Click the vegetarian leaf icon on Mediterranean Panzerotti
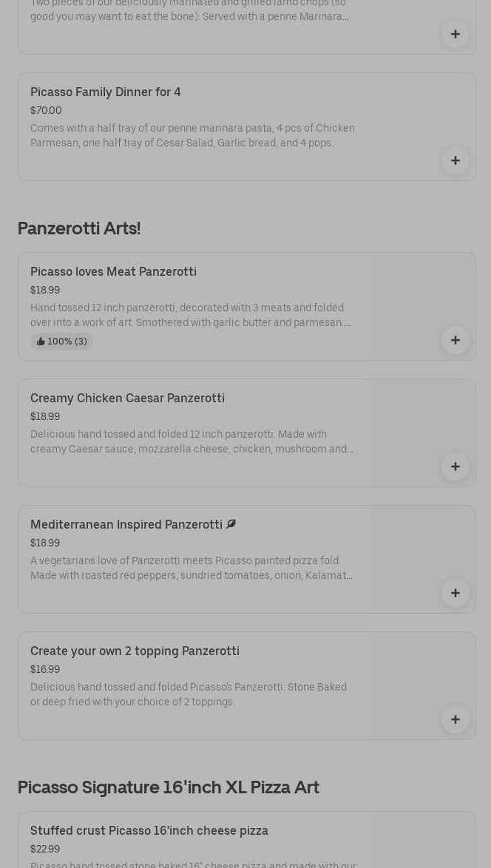This screenshot has width=491, height=868. pyautogui.click(x=231, y=524)
